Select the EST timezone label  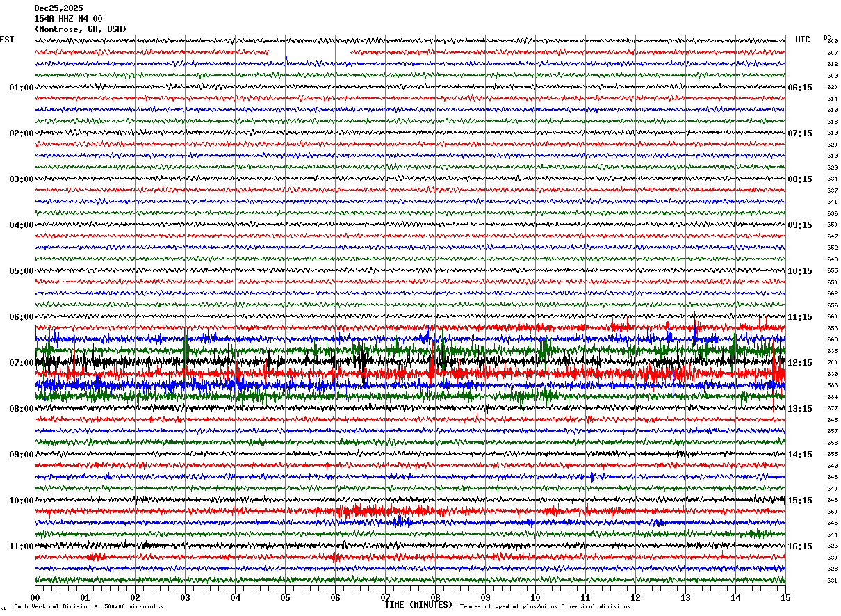coord(7,40)
